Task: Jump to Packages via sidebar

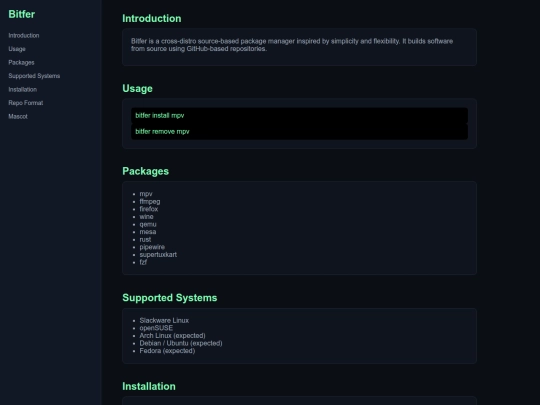Action: [x=21, y=62]
